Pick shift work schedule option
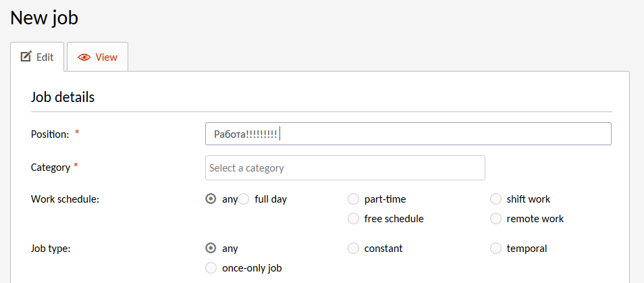The width and height of the screenshot is (644, 283). tap(496, 199)
